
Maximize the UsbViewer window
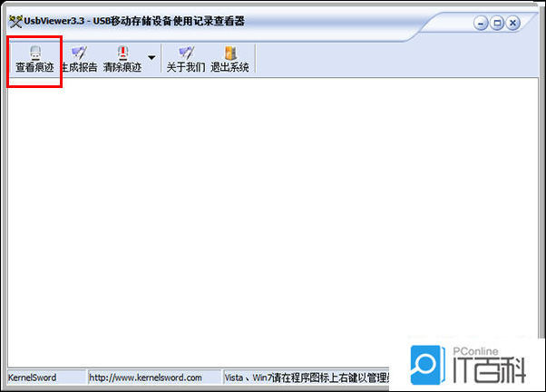[497, 24]
